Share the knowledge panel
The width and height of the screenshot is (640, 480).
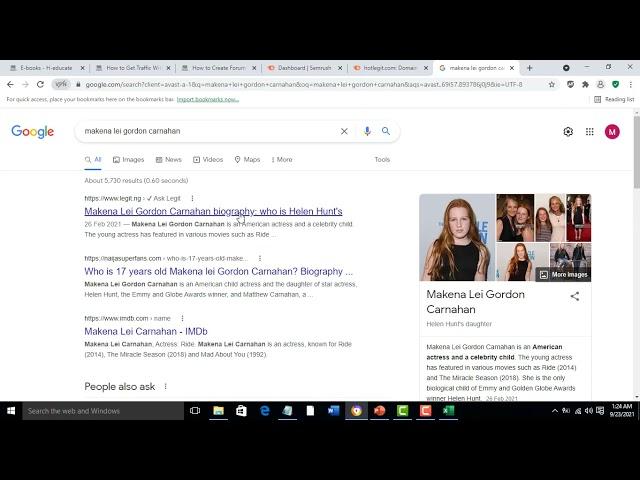tap(575, 296)
